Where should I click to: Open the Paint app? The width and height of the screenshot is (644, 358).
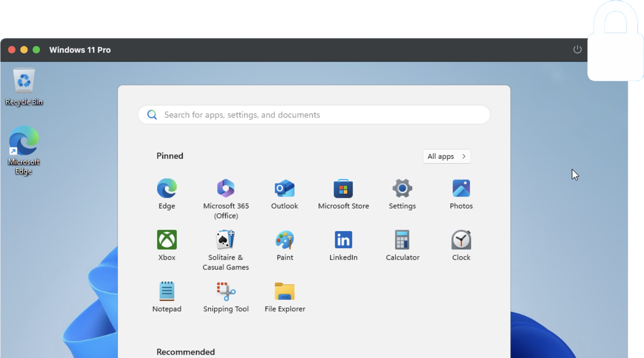285,245
